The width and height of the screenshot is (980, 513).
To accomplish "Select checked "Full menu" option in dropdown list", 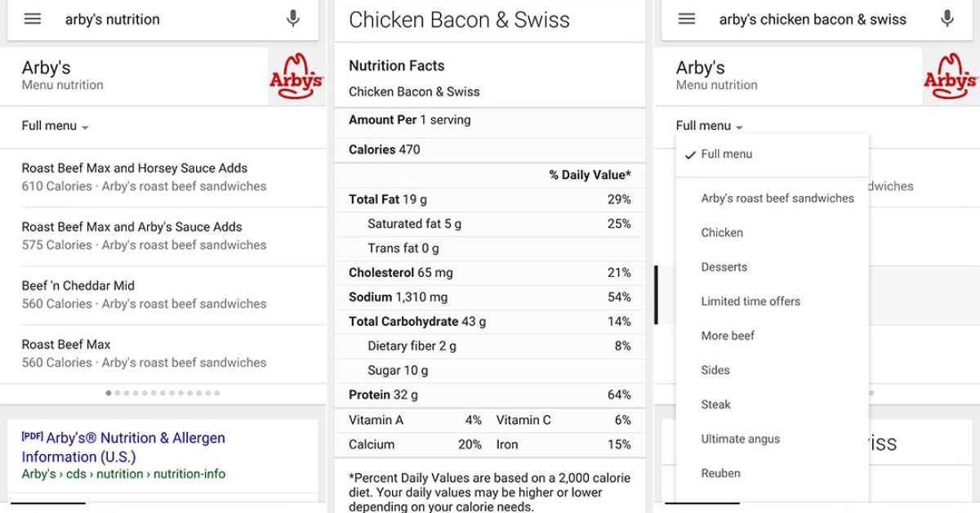I will (x=727, y=154).
